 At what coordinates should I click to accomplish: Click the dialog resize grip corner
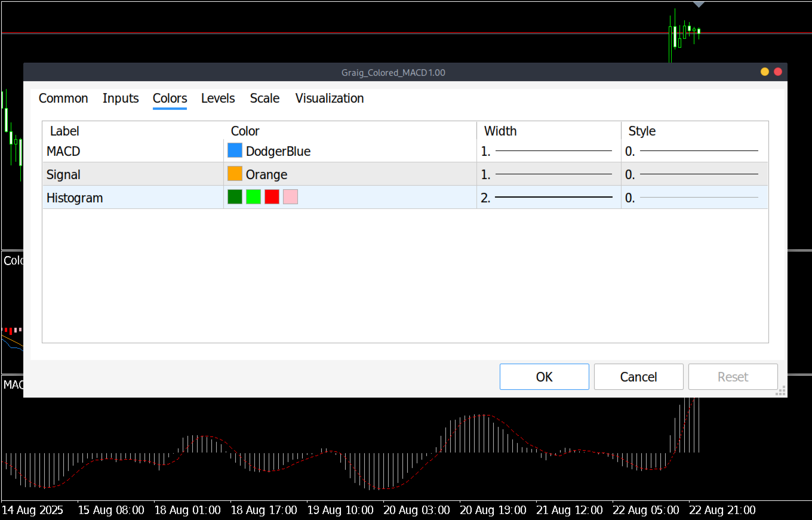[x=780, y=391]
